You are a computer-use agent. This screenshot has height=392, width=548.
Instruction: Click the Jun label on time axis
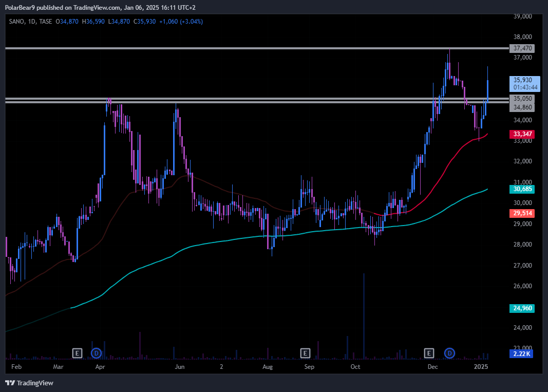tap(180, 367)
